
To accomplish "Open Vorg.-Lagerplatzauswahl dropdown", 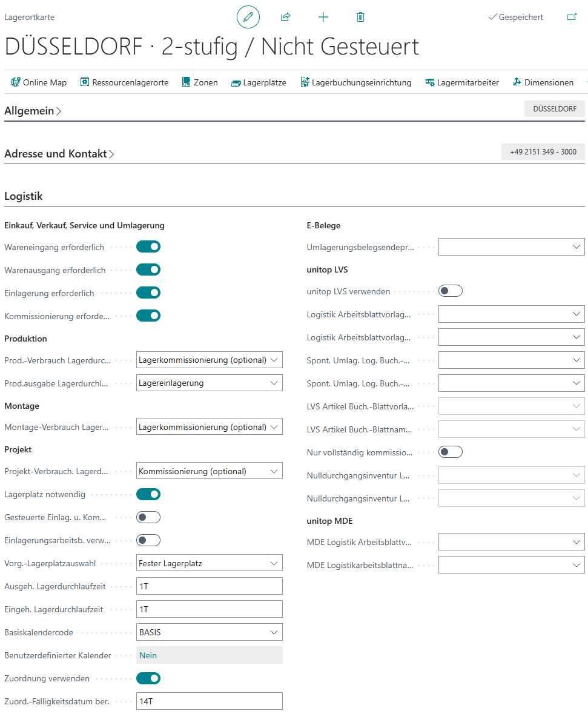I will click(x=209, y=563).
